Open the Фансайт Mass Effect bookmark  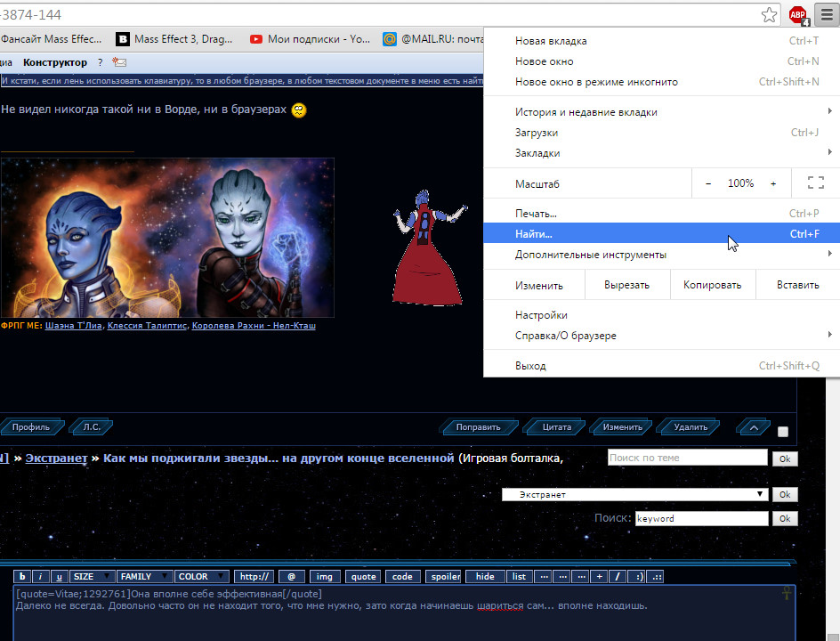pos(51,39)
